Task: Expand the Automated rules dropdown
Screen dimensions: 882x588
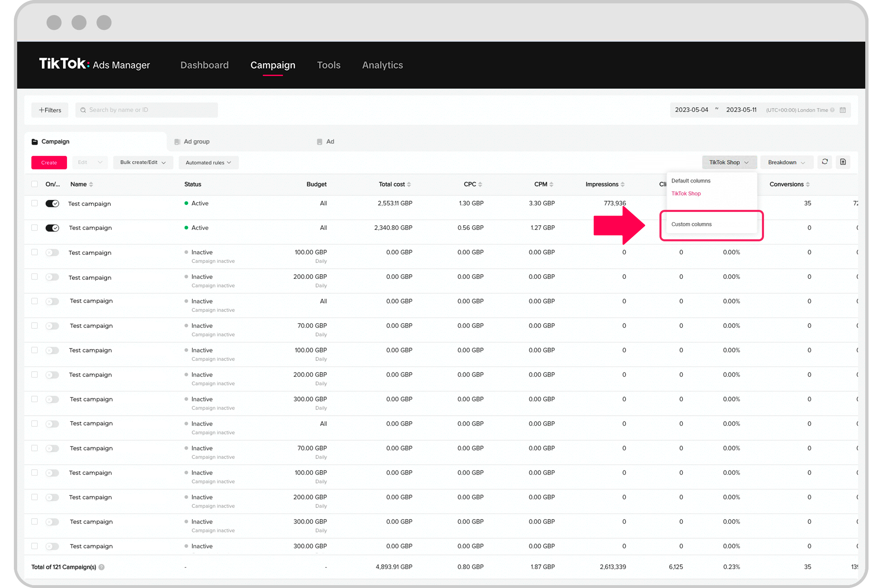Action: pos(208,163)
